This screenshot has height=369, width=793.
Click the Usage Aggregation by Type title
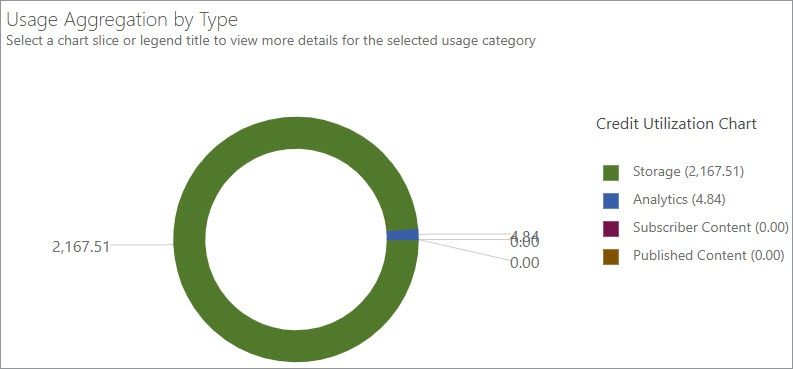click(122, 20)
